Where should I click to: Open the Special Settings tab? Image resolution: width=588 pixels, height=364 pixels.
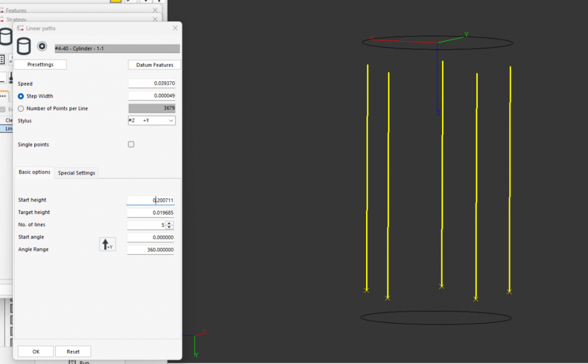(77, 173)
